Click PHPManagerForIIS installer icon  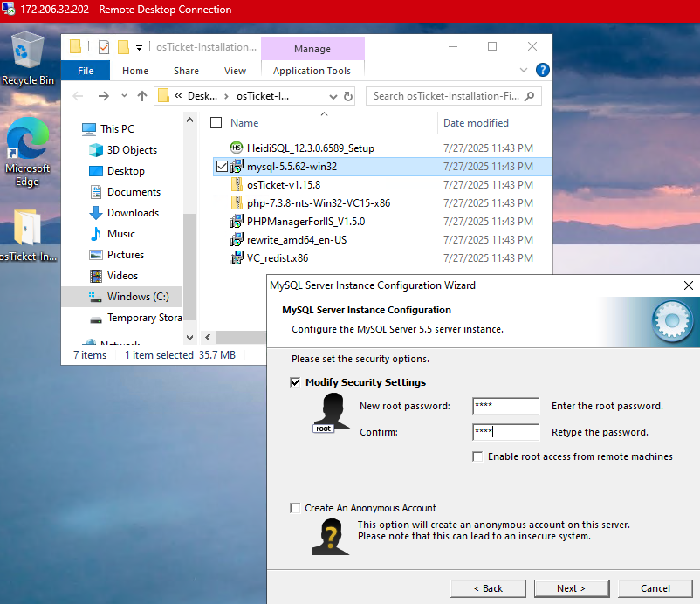point(237,222)
